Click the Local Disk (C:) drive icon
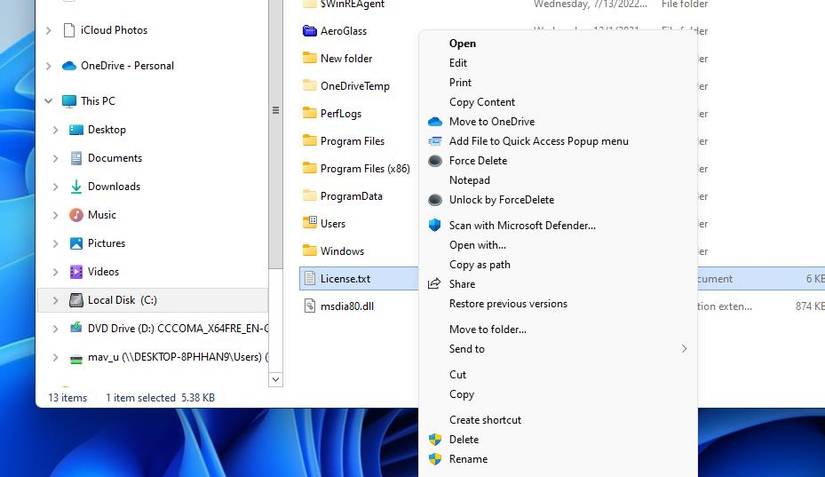 (x=76, y=300)
